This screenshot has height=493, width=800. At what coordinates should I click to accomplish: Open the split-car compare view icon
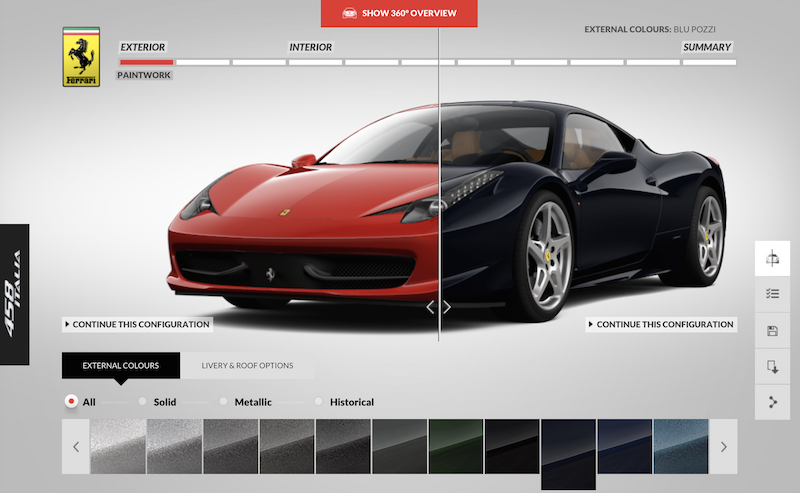(772, 259)
